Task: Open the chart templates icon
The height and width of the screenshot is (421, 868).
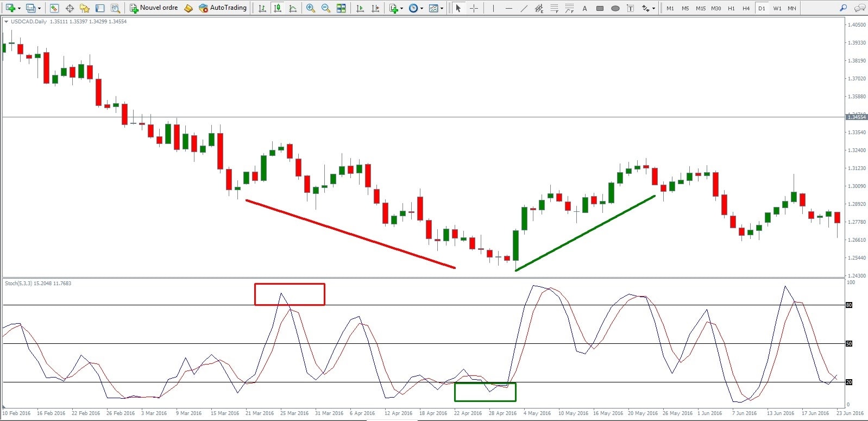Action: pyautogui.click(x=433, y=8)
